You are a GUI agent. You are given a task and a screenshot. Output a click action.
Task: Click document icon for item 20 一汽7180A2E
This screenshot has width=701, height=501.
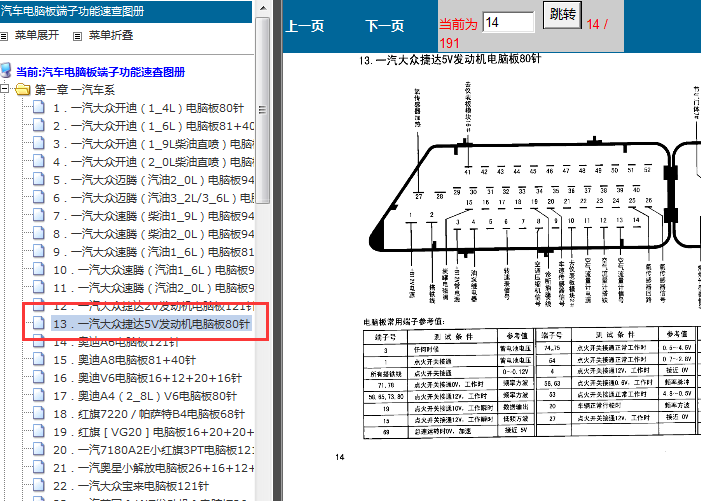pyautogui.click(x=39, y=450)
